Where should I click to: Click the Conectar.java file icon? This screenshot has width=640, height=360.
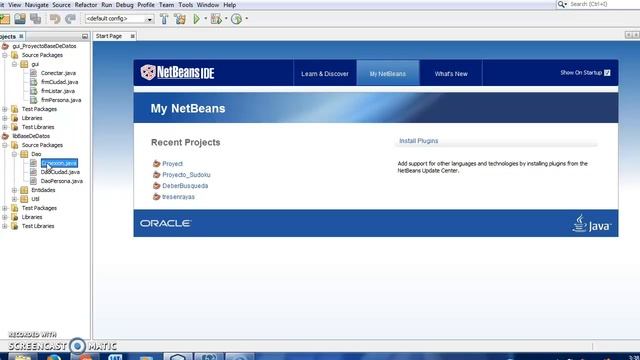(33, 73)
